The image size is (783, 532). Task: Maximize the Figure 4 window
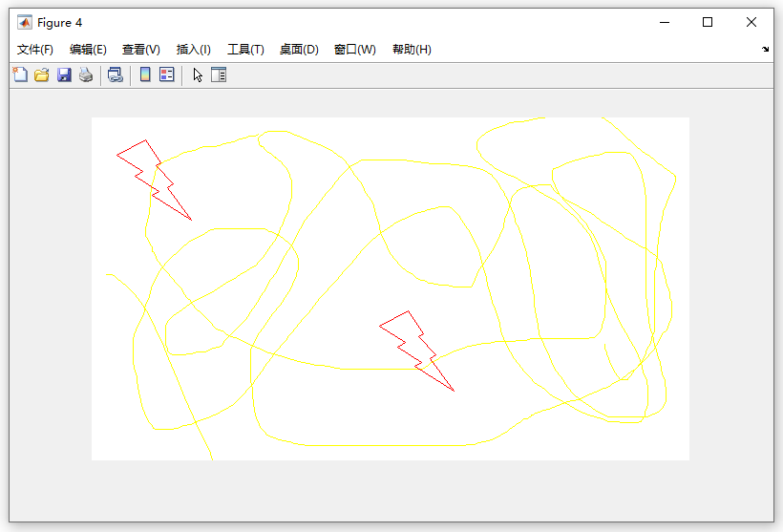[x=708, y=23]
